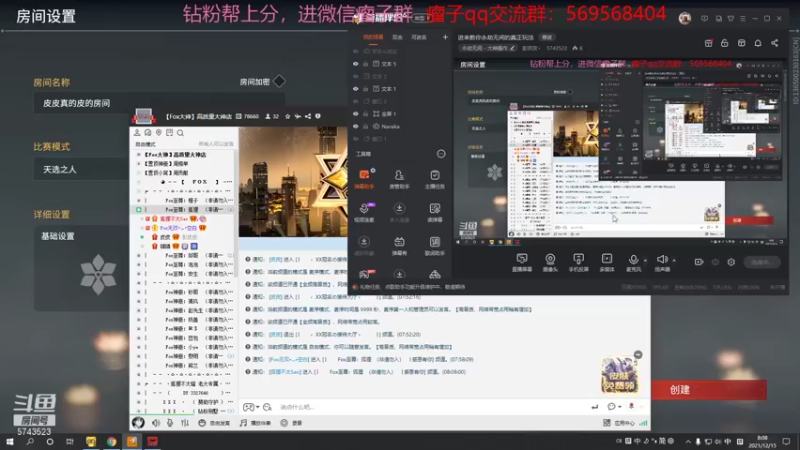Toggle visibility of 文本 1 source
Image resolution: width=800 pixels, height=450 pixels.
tap(356, 89)
